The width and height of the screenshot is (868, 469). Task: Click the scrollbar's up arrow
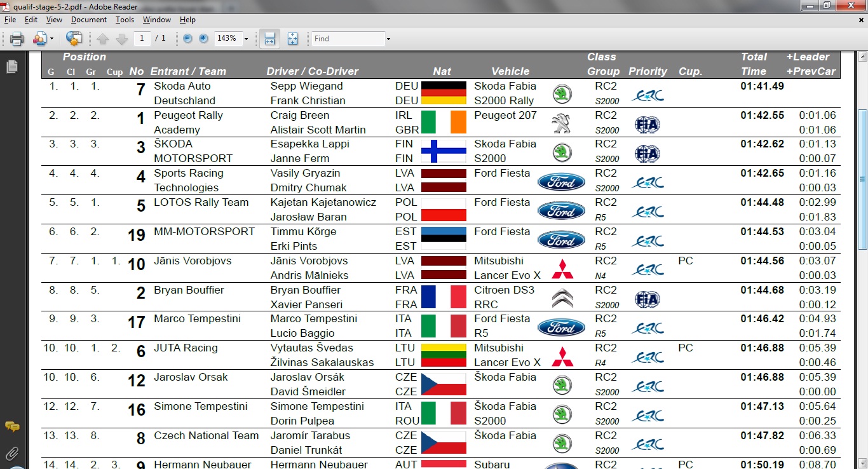862,55
